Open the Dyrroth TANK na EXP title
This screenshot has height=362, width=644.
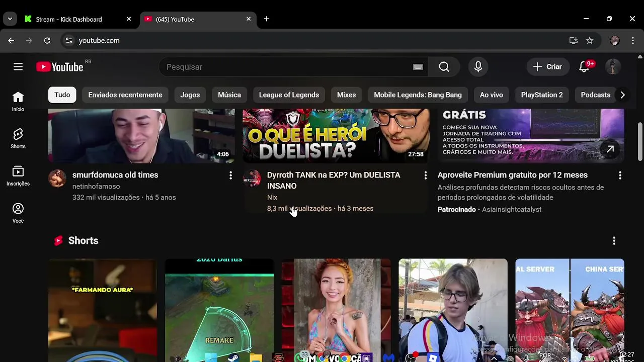tap(334, 180)
